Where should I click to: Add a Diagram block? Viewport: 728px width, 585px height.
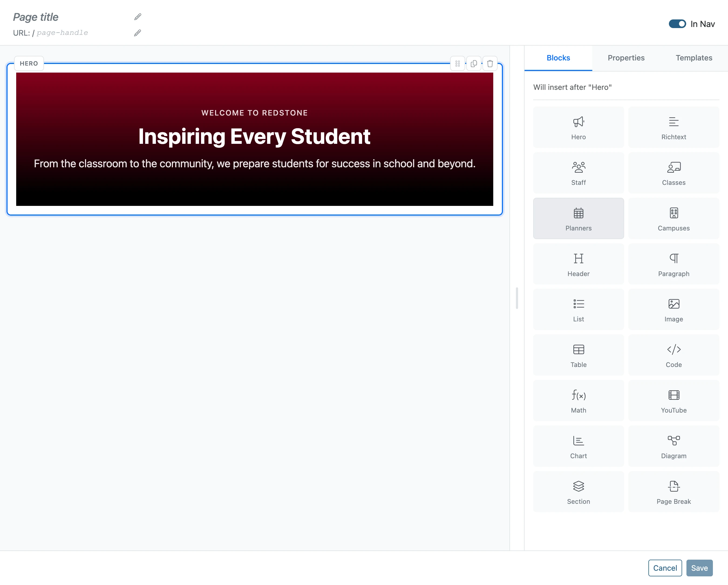(x=674, y=446)
